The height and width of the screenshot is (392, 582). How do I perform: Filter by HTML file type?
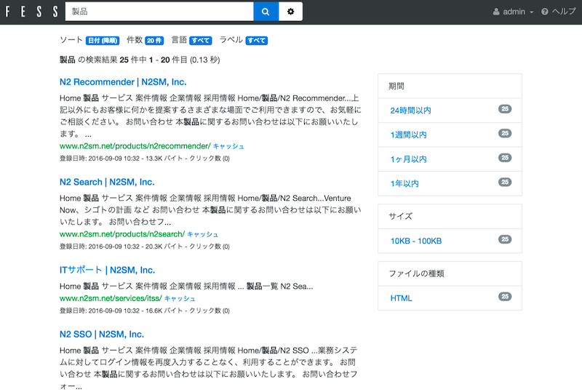[x=401, y=298]
